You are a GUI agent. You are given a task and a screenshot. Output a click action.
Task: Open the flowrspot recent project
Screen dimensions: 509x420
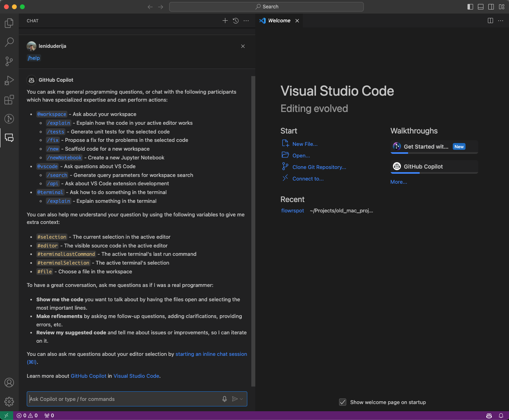click(292, 210)
